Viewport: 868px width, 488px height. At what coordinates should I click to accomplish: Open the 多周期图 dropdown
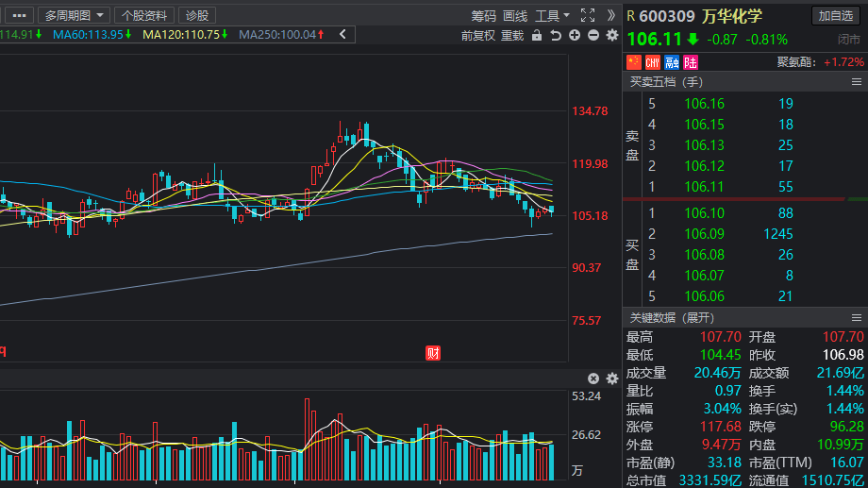pyautogui.click(x=74, y=15)
